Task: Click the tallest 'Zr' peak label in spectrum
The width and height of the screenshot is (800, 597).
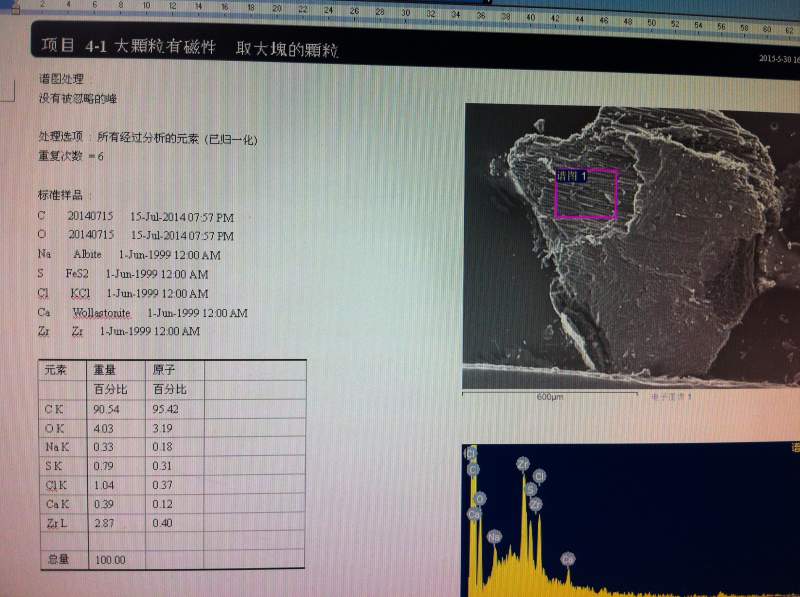Action: (x=523, y=464)
